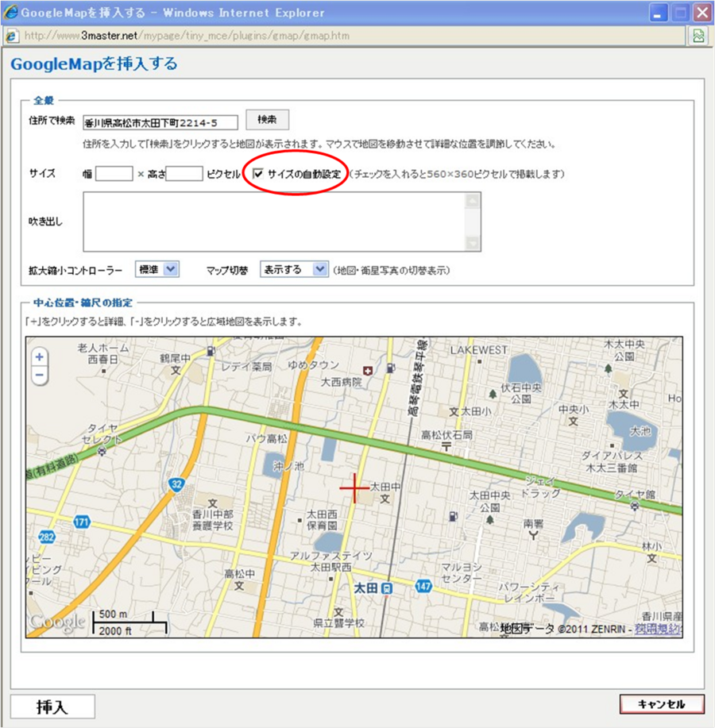
Task: Click the Google logo on the map
Action: pos(57,622)
